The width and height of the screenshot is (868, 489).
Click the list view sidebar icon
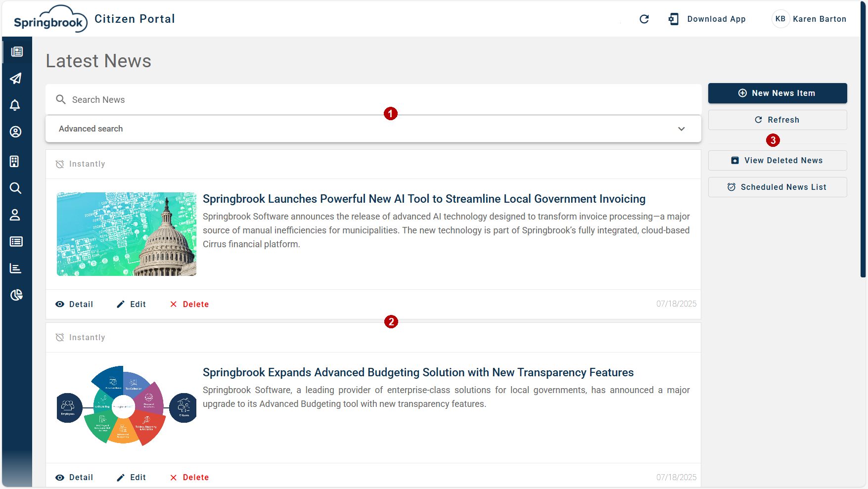coord(16,241)
